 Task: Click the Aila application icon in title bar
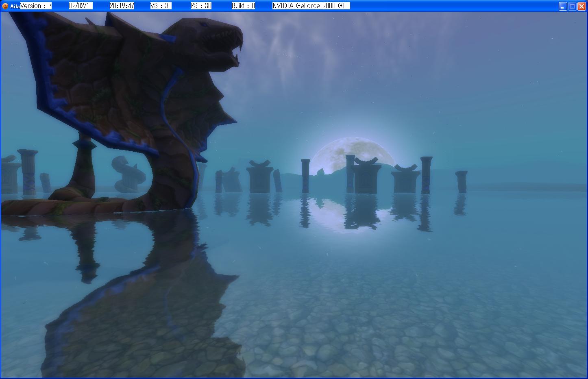tap(5, 6)
